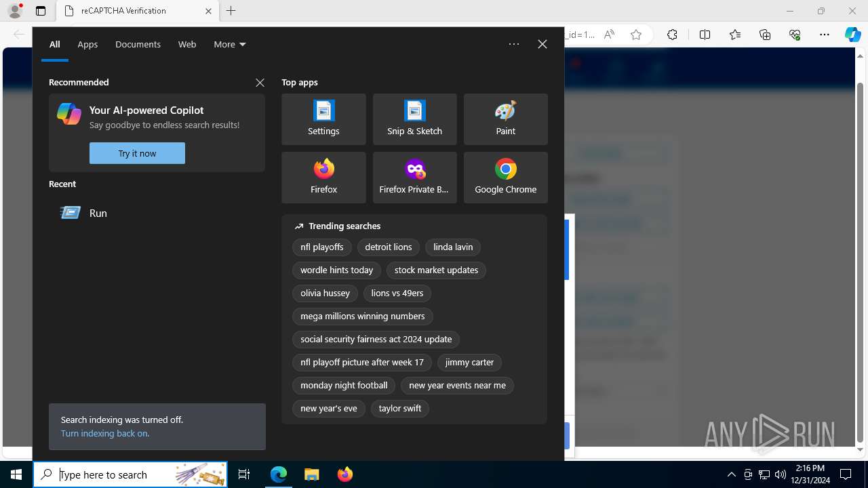Click the Copilot logo in Recommended
868x488 pixels.
[69, 114]
